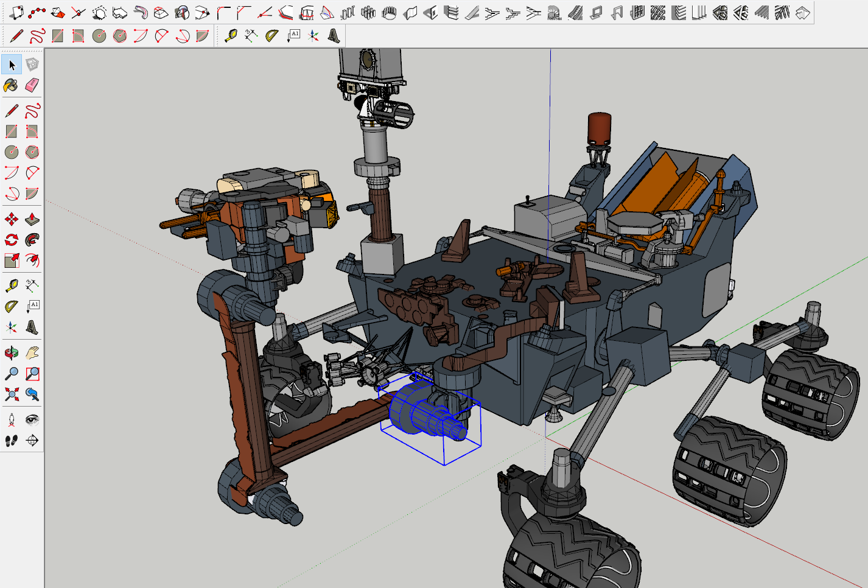The height and width of the screenshot is (588, 868).
Task: Select the Scale tool
Action: click(x=12, y=261)
